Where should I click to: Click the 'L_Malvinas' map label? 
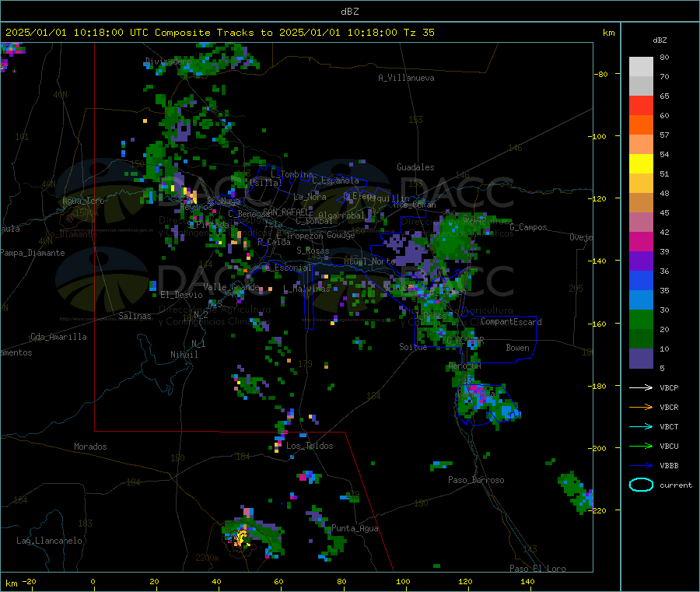306,289
